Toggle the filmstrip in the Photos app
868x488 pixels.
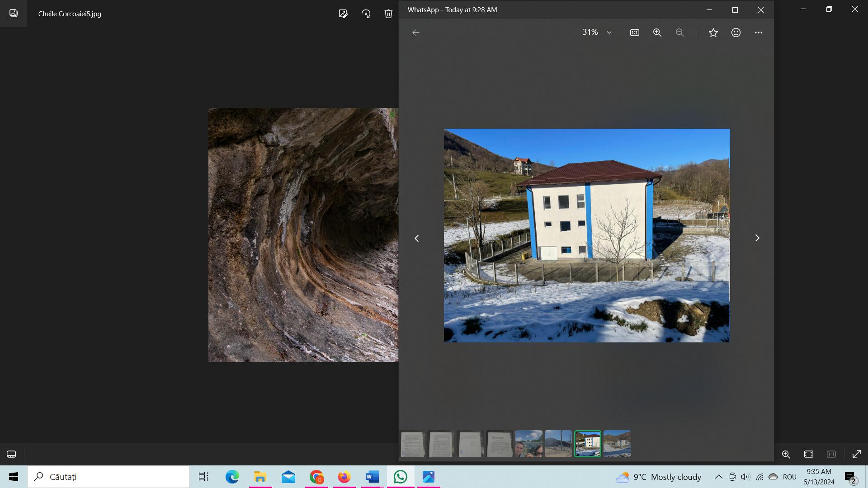pos(11,454)
